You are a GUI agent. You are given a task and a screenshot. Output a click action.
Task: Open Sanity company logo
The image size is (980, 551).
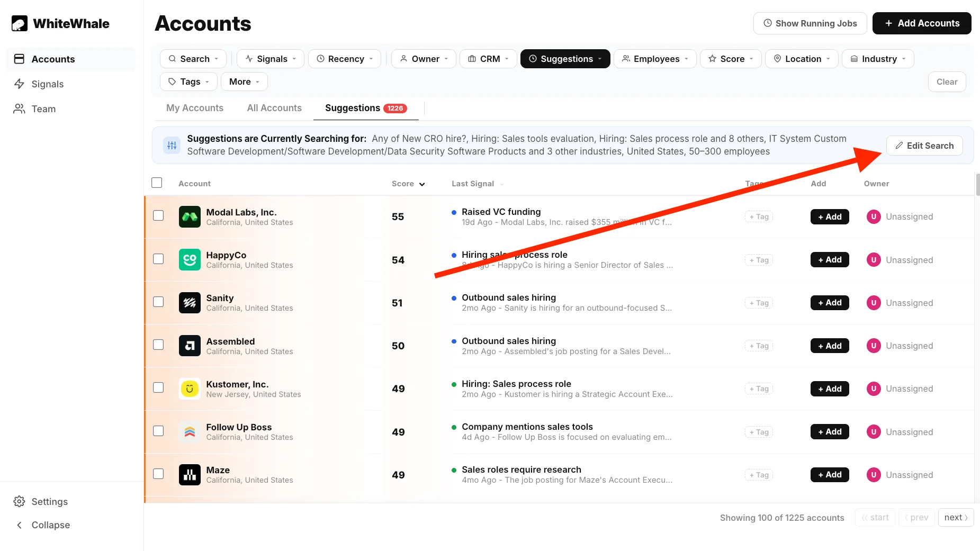point(190,303)
